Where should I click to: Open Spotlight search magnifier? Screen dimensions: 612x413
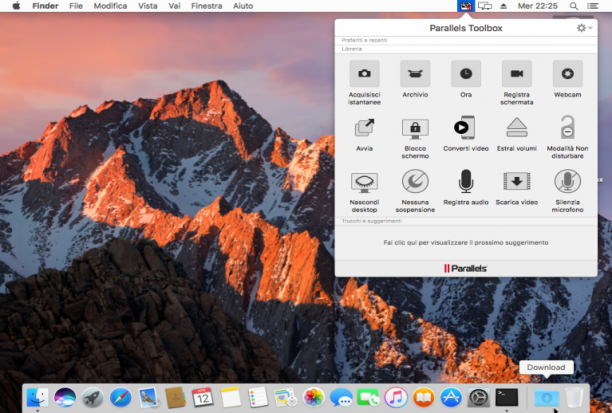[x=573, y=6]
